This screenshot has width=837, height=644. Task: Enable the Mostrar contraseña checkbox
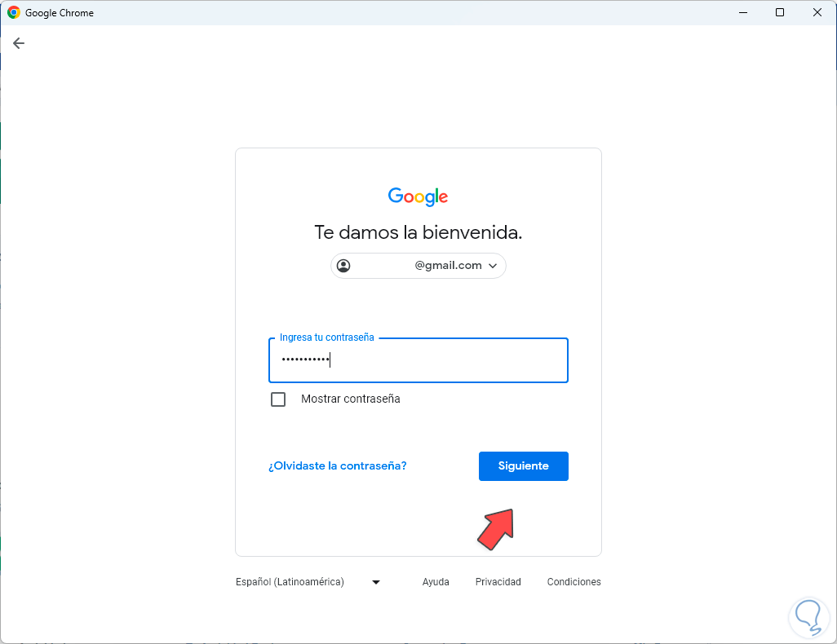(278, 399)
